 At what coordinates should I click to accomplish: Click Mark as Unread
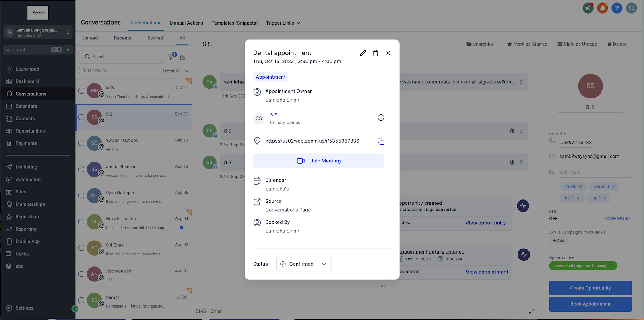pyautogui.click(x=577, y=44)
